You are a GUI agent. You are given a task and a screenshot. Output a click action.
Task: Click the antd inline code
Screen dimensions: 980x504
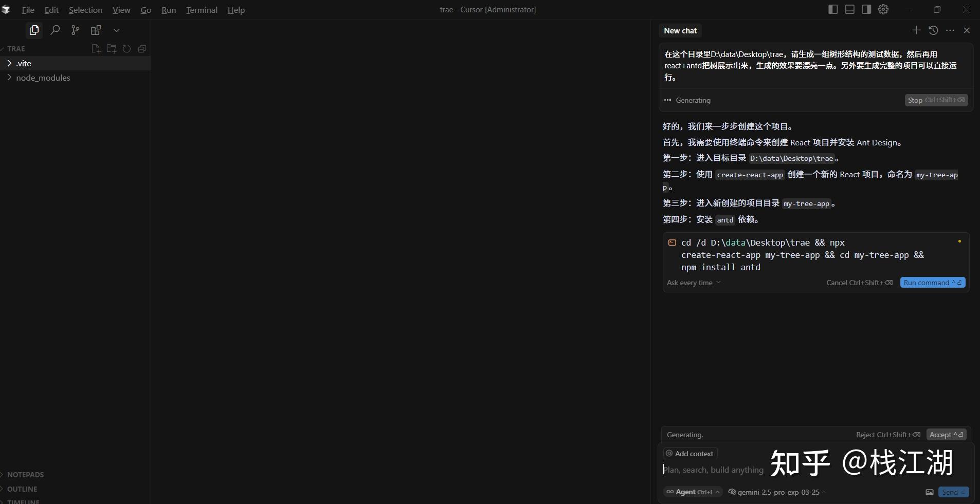coord(725,220)
